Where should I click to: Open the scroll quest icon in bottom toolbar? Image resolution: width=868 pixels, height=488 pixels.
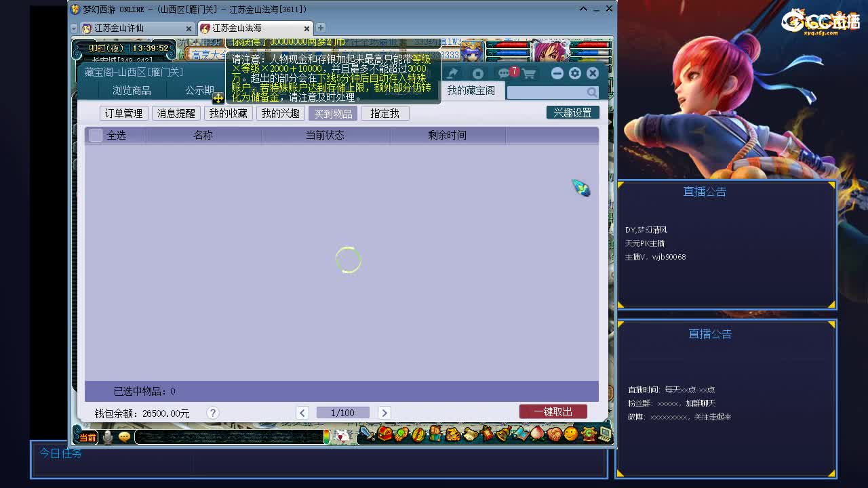pyautogui.click(x=469, y=434)
